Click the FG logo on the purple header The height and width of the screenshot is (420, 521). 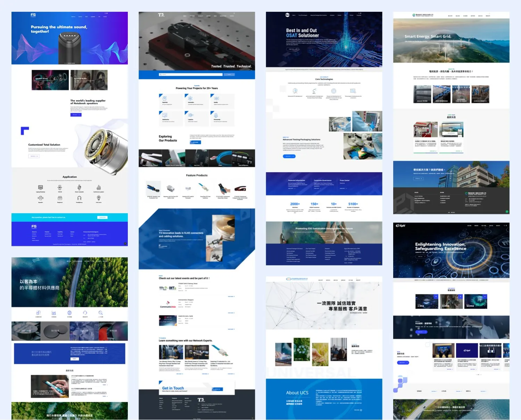pos(33,15)
